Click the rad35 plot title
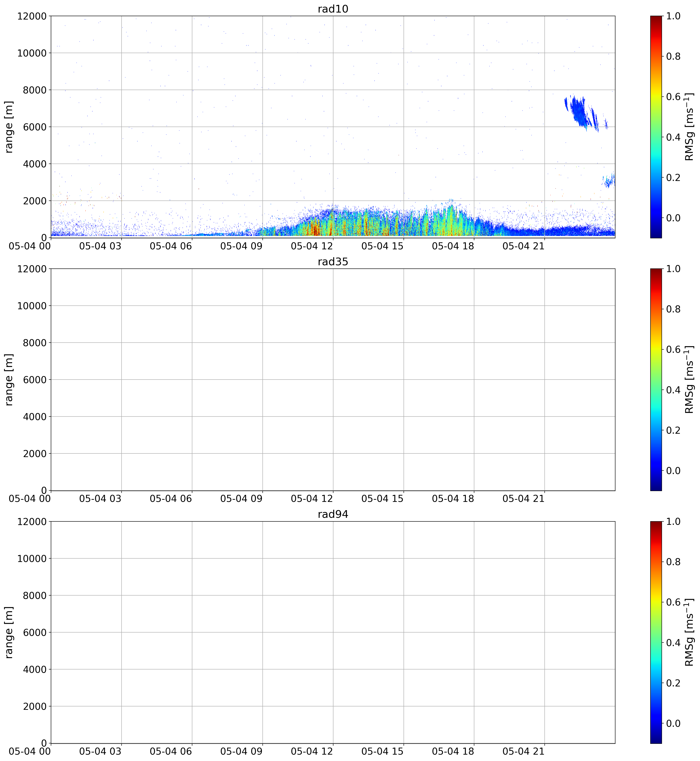The image size is (700, 761). [x=333, y=262]
